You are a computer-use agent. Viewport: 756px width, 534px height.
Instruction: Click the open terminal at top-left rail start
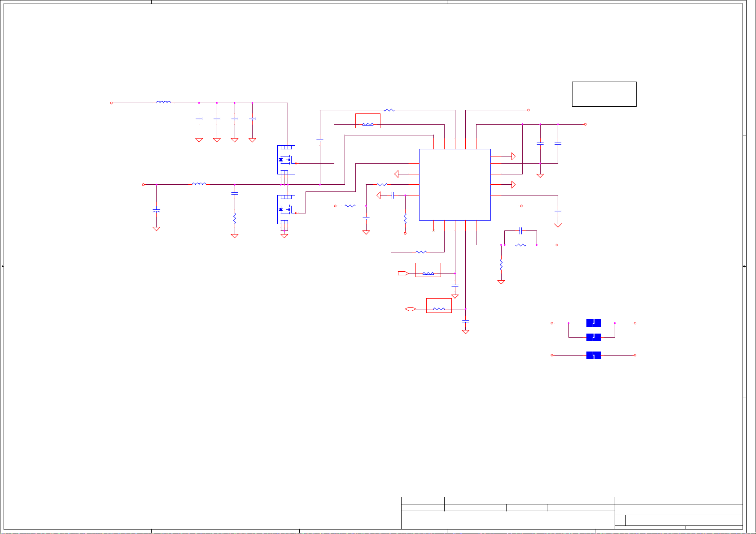click(x=111, y=103)
